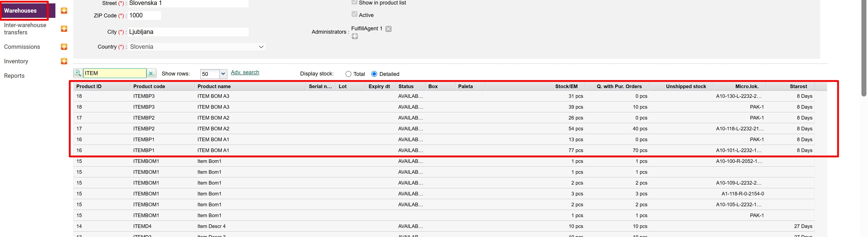Click the Adv. search link
This screenshot has height=237, width=868.
pos(245,72)
